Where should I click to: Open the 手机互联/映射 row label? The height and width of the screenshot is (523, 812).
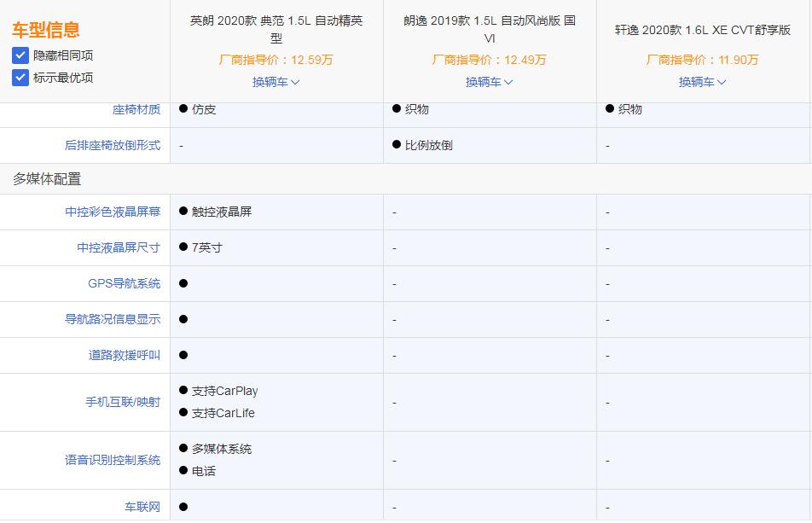125,402
